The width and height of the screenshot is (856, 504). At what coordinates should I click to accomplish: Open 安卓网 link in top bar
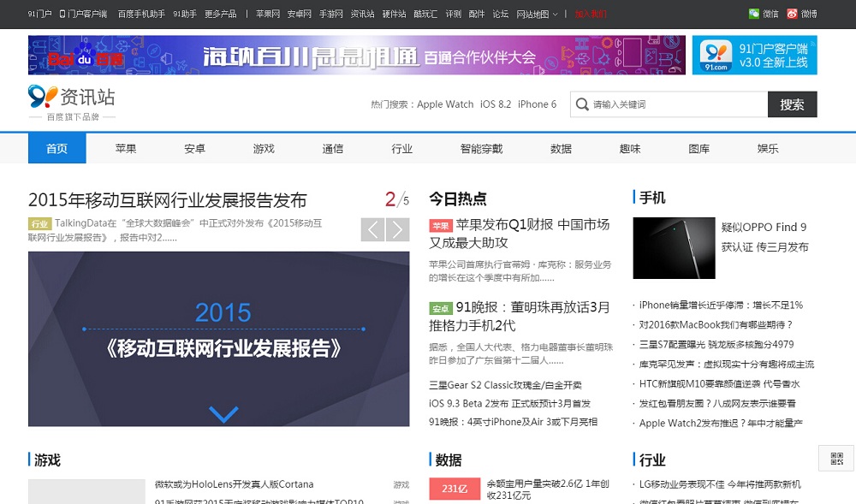coord(299,15)
